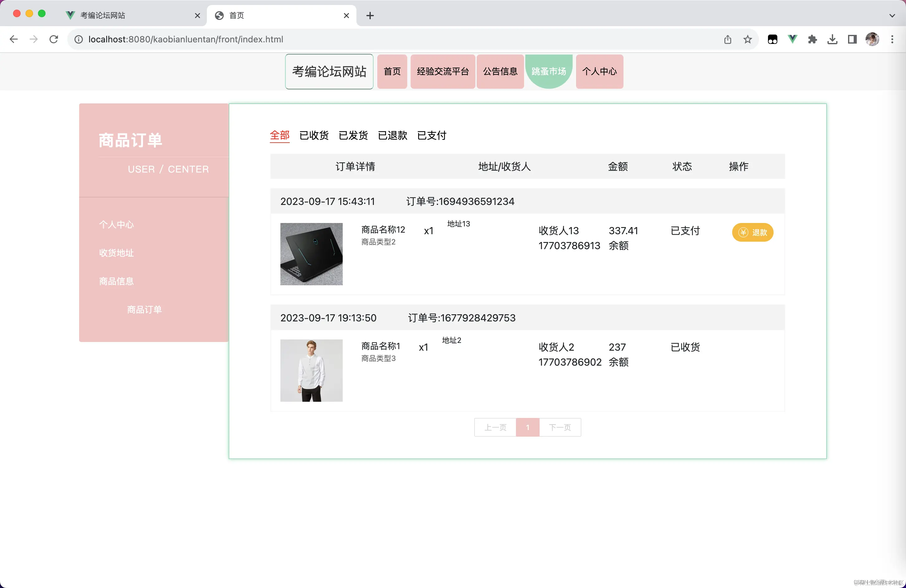Click the yellow 退款 refund button
906x588 pixels.
[x=753, y=232]
